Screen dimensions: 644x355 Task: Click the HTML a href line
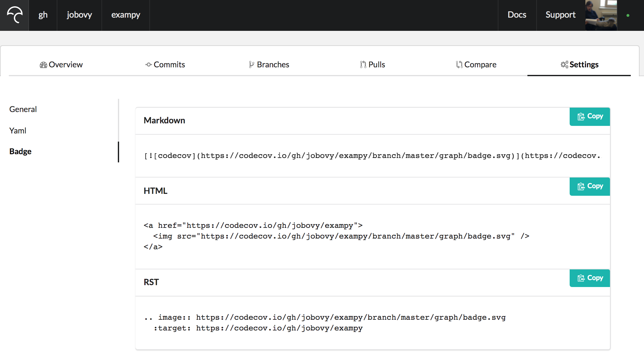253,225
